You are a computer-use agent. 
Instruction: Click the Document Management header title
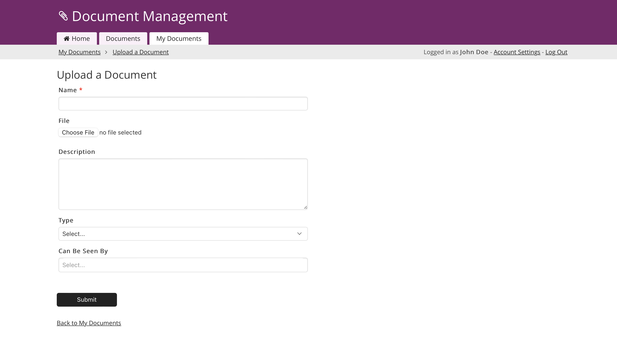point(150,16)
